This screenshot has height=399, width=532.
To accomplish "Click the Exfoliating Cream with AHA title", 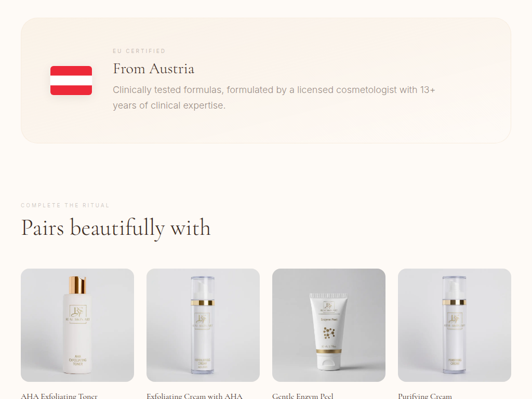I will [194, 396].
